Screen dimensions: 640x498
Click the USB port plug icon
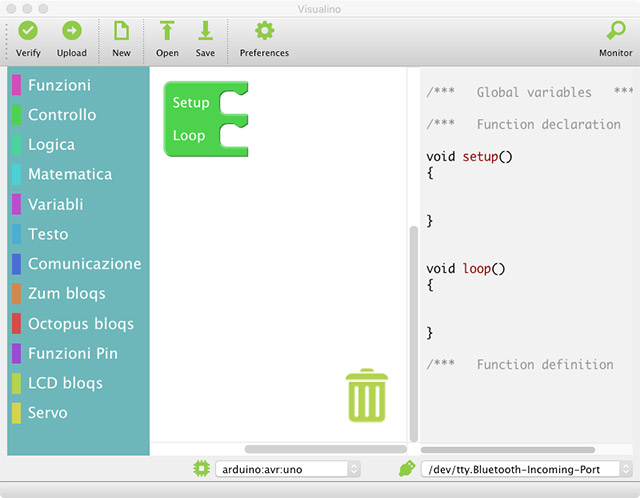406,468
